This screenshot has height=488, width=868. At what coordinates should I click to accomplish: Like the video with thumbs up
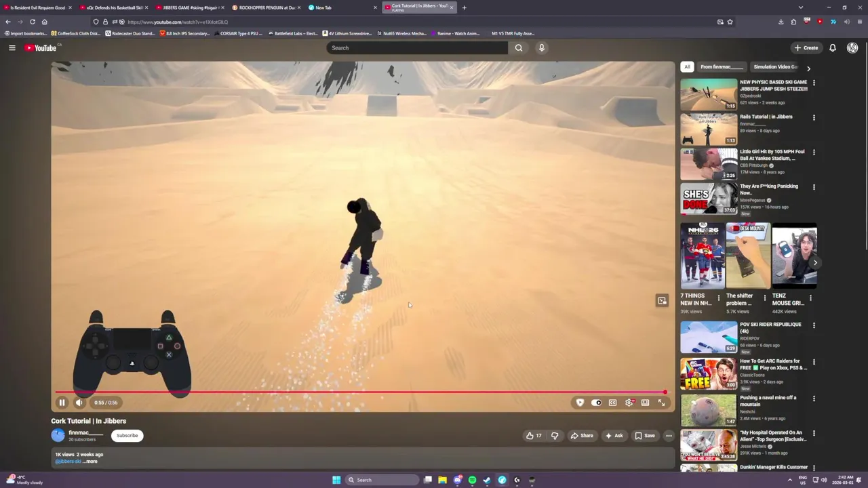pos(534,436)
